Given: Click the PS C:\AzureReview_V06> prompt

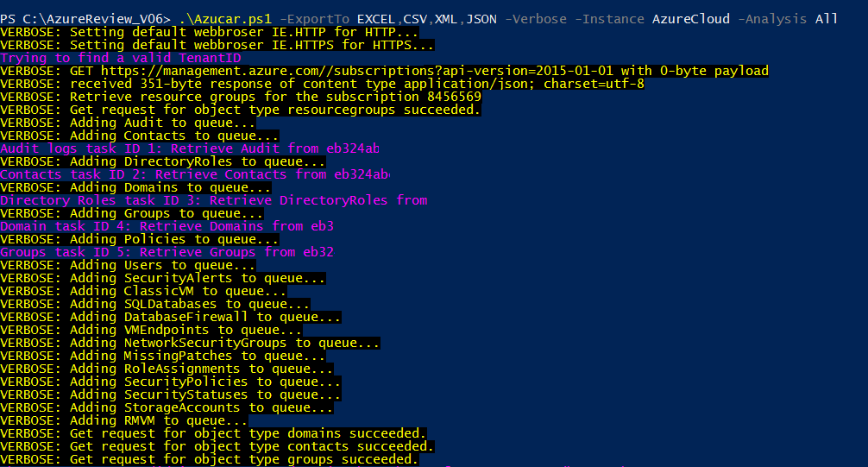Looking at the screenshot, I should point(85,19).
